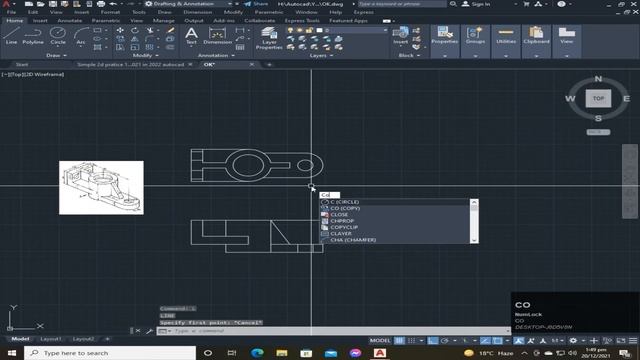This screenshot has width=640, height=360.
Task: Select the Polyline tool
Action: click(33, 35)
